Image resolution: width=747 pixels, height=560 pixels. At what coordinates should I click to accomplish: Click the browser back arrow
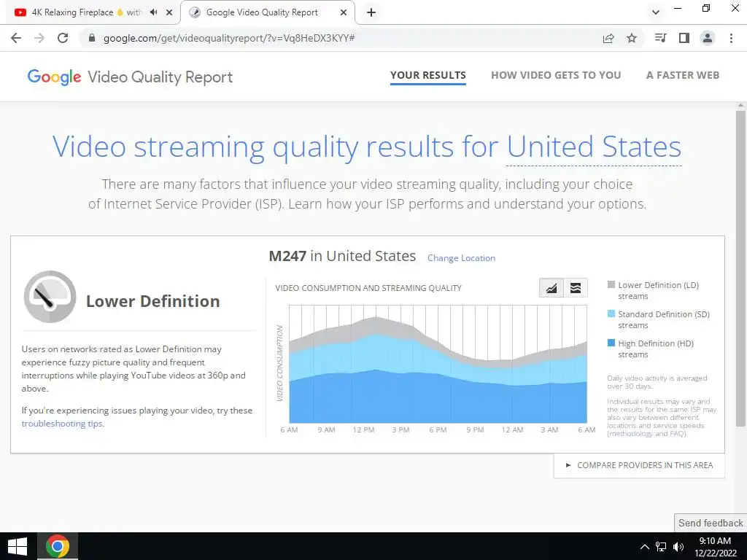pyautogui.click(x=16, y=38)
